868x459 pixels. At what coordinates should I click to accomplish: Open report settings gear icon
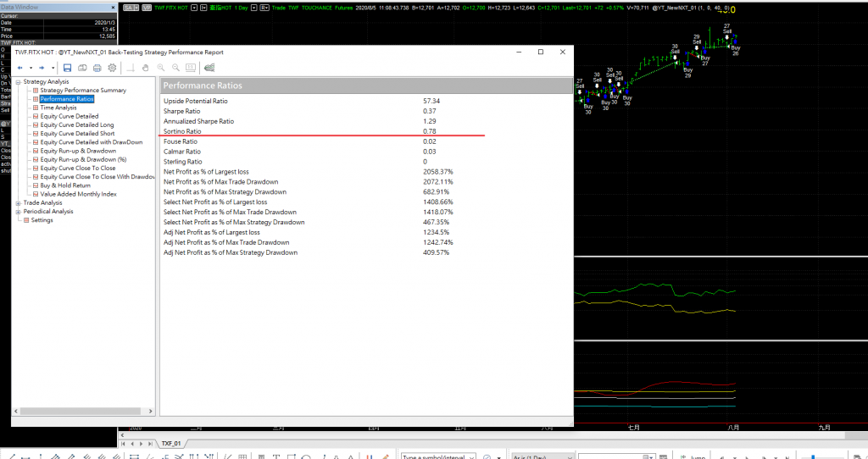(112, 68)
